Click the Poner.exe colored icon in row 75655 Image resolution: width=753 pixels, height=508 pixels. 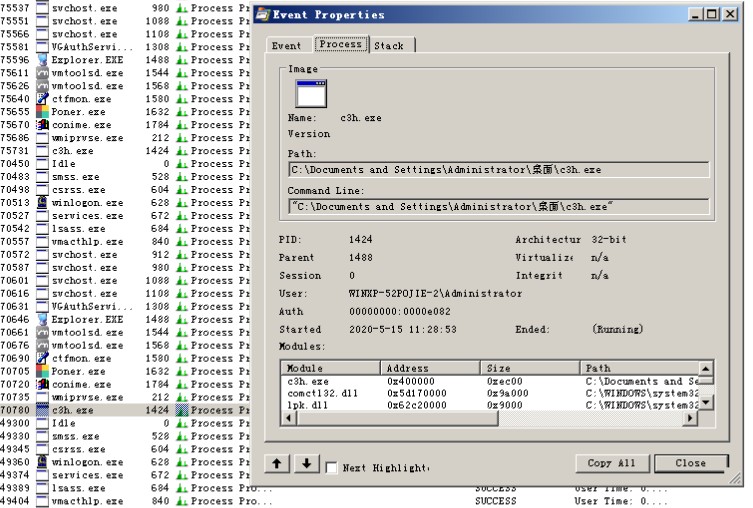click(42, 112)
